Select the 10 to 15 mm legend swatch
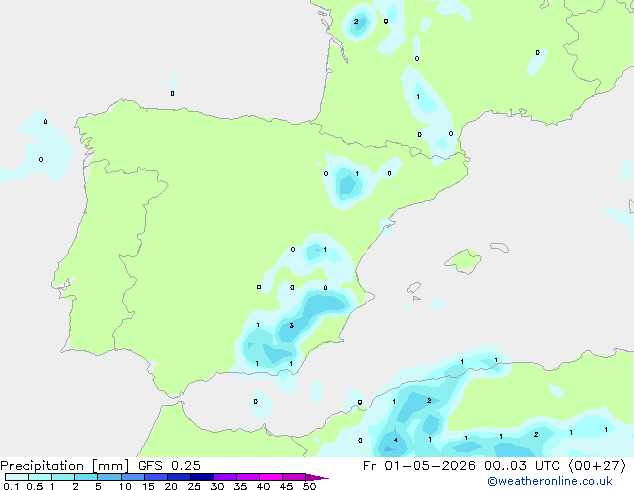Image resolution: width=634 pixels, height=490 pixels. [132, 477]
